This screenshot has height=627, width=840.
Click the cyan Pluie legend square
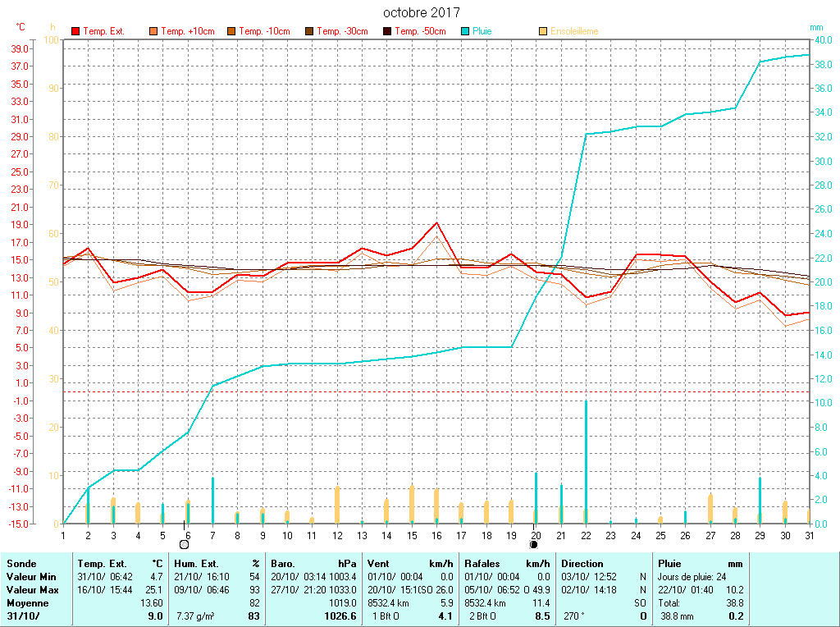466,31
